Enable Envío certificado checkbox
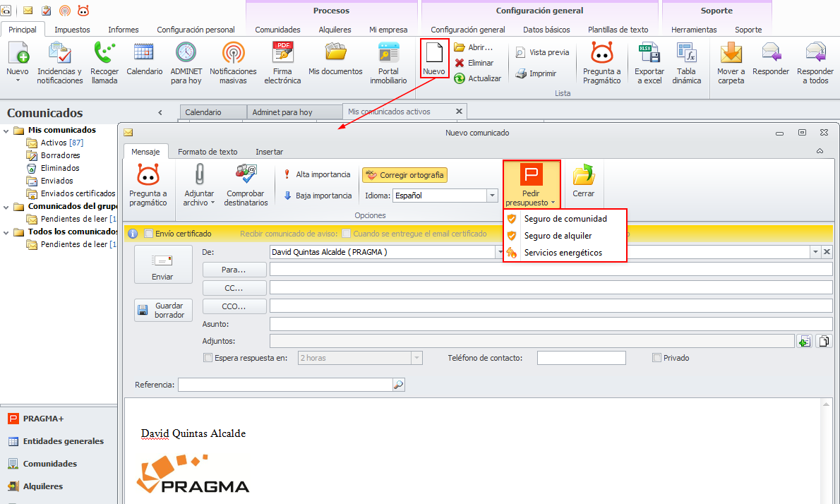840x504 pixels. pos(149,234)
